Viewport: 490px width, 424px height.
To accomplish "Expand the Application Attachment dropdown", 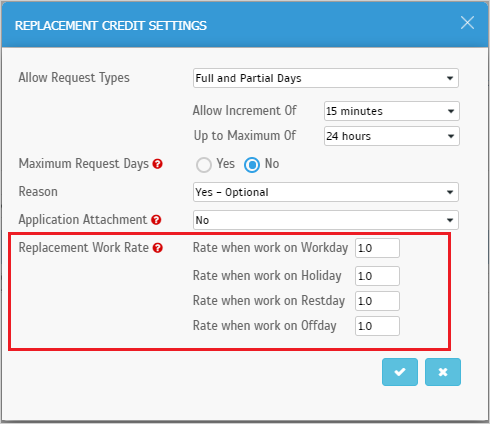I will point(326,220).
